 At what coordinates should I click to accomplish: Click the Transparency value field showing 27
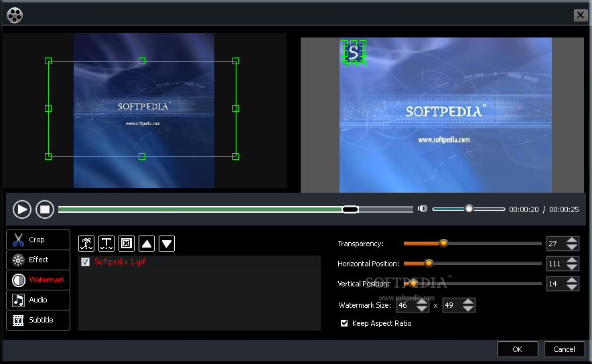[x=556, y=244]
